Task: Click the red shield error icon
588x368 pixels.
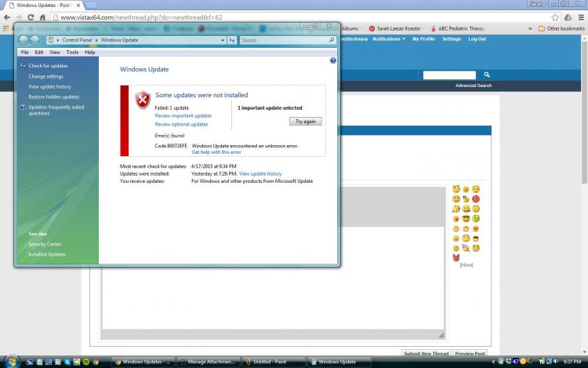Action: click(x=143, y=100)
